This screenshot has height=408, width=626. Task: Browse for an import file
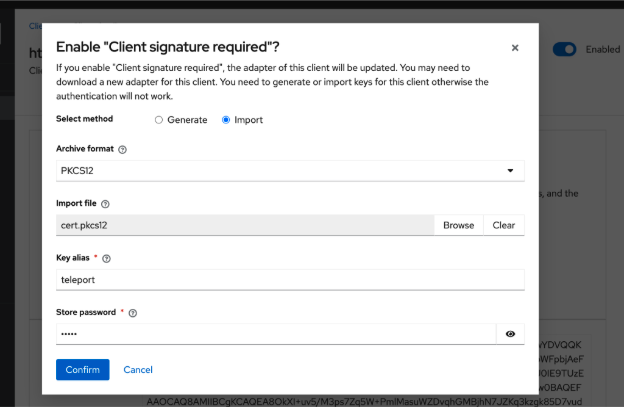click(458, 225)
